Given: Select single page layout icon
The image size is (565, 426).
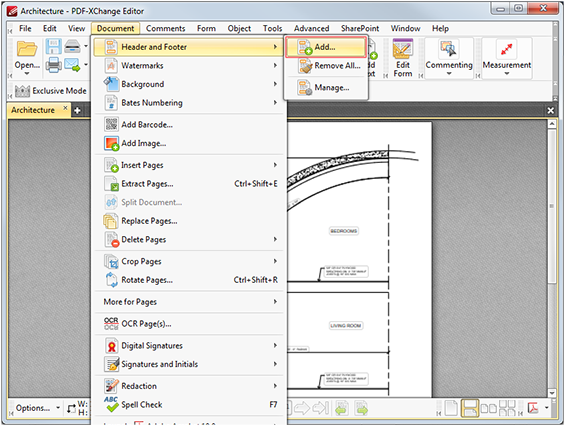Looking at the screenshot, I should (x=451, y=408).
